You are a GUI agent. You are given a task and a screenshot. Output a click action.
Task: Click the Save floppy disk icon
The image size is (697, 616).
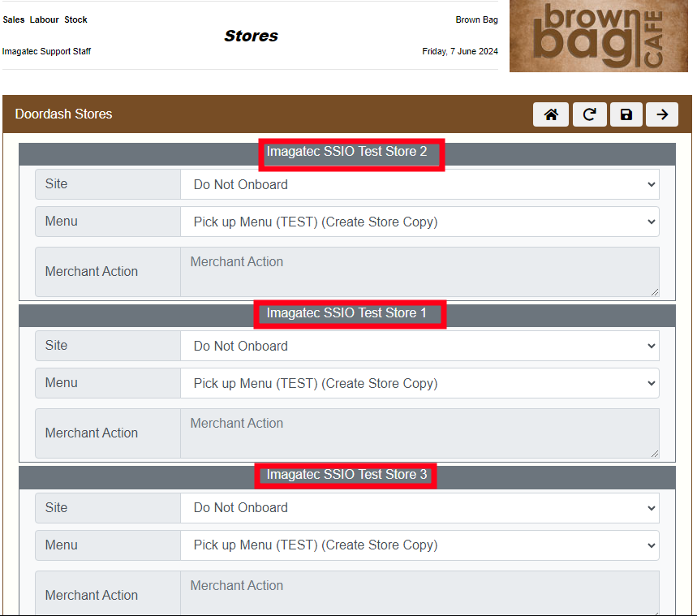626,114
